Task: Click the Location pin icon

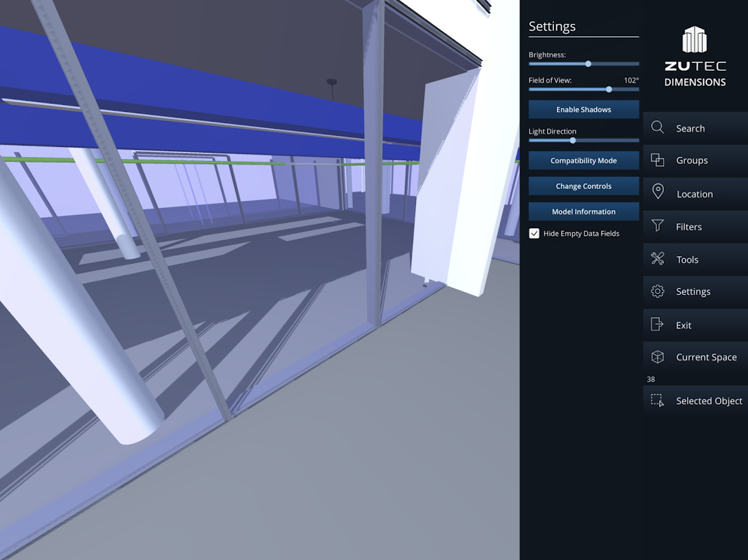Action: 658,192
